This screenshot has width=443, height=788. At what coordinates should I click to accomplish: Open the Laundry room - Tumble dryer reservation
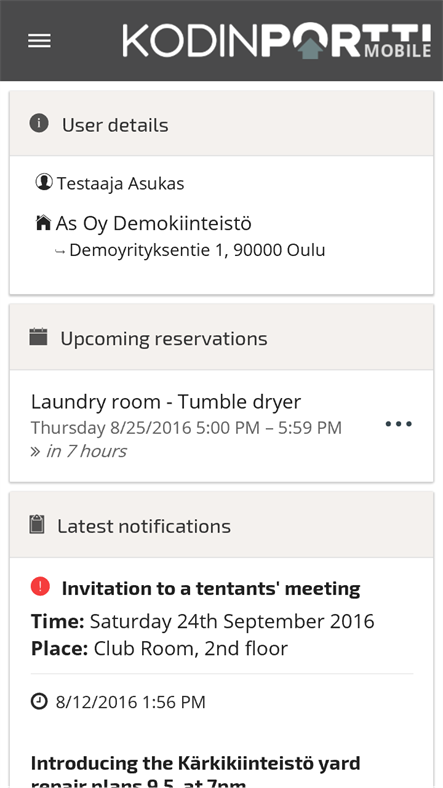[222, 426]
